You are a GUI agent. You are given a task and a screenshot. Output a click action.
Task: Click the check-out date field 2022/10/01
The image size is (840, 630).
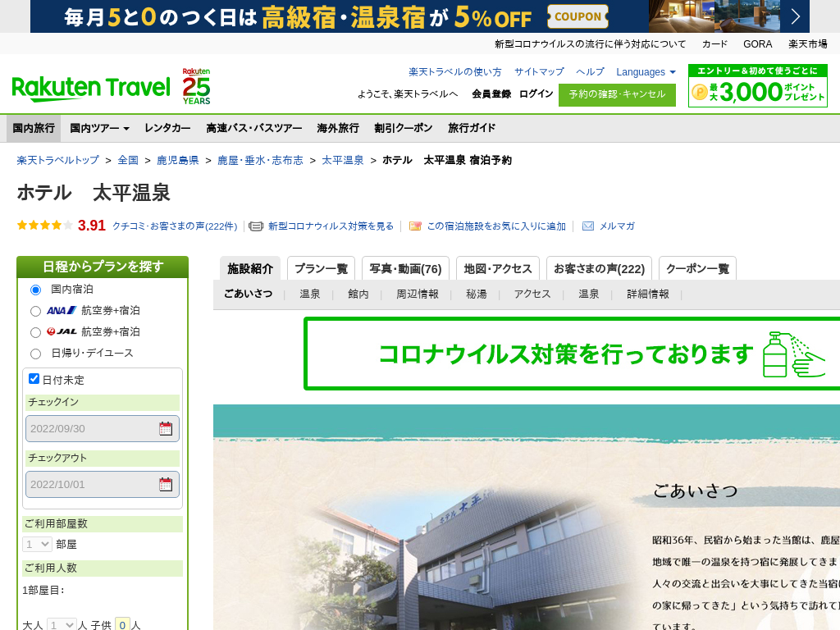pos(103,484)
